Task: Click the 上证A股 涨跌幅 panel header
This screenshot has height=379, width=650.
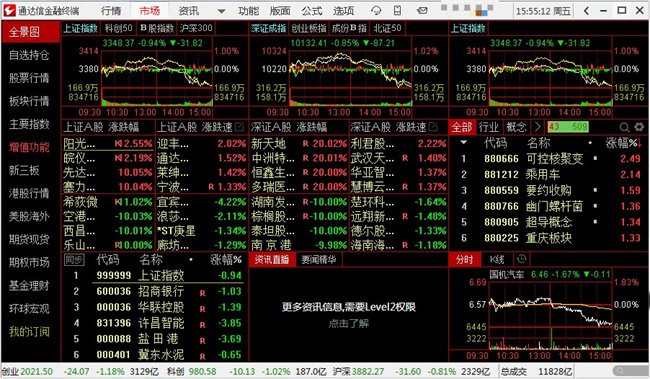Action: pyautogui.click(x=102, y=127)
